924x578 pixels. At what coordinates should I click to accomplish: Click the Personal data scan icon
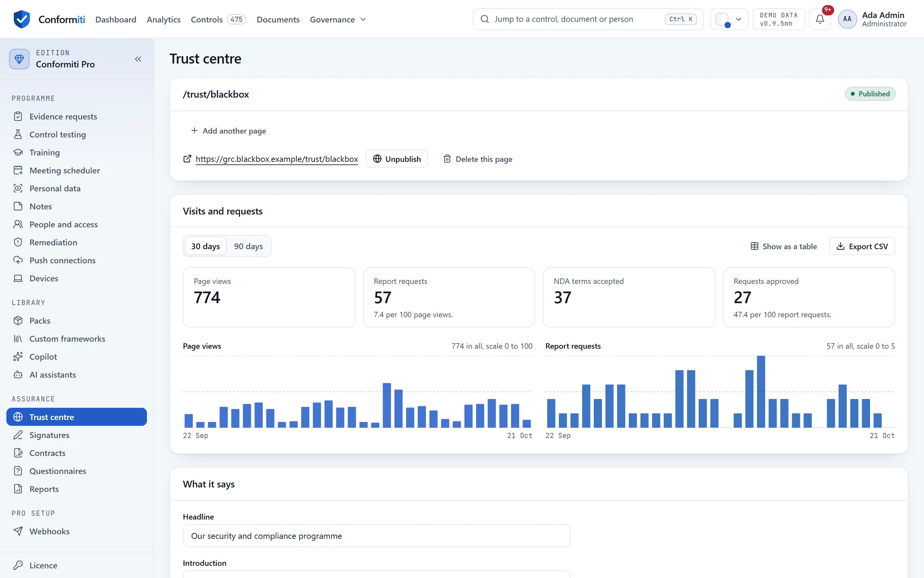tap(18, 188)
